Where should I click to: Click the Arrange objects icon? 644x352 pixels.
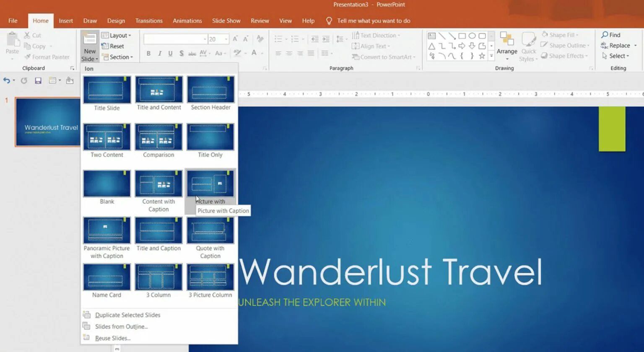(x=507, y=39)
